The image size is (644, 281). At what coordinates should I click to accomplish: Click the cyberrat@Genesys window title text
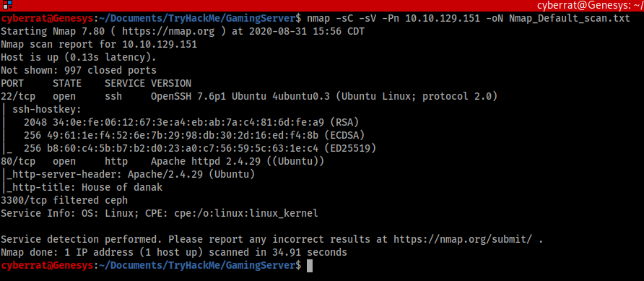click(590, 5)
